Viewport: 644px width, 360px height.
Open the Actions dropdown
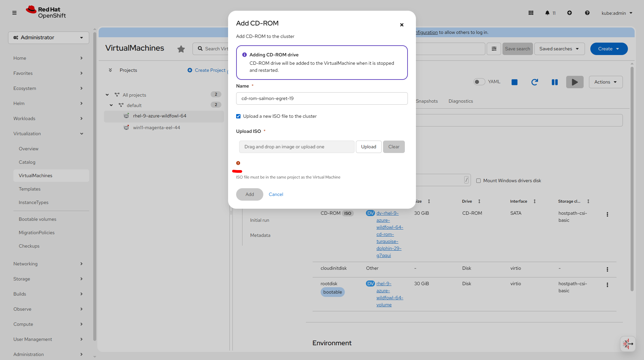pos(605,82)
